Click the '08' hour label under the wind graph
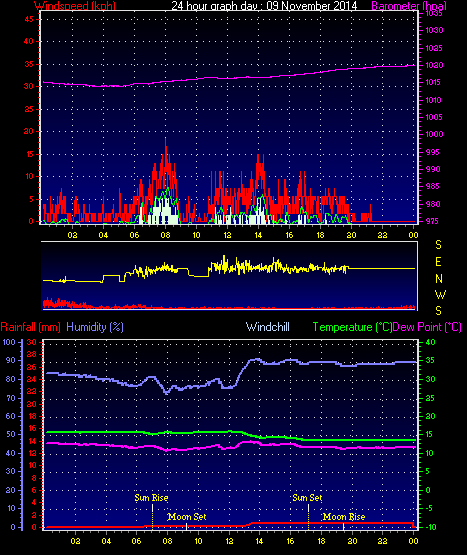The image size is (467, 555). 165,235
